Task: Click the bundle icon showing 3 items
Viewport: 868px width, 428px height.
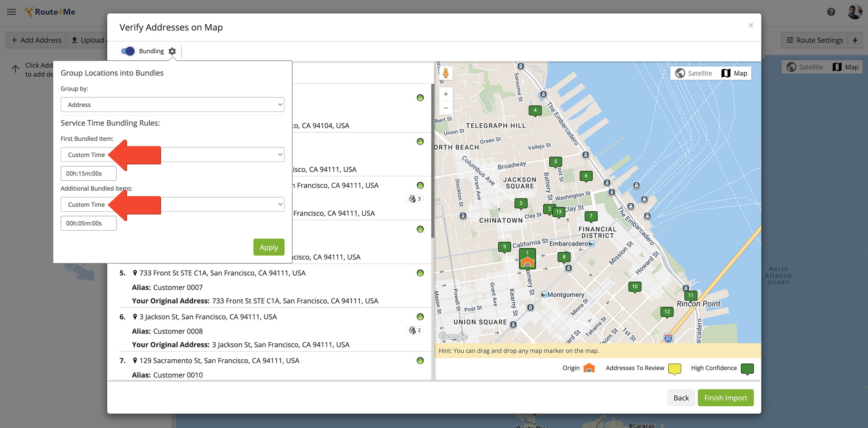Action: (x=415, y=199)
